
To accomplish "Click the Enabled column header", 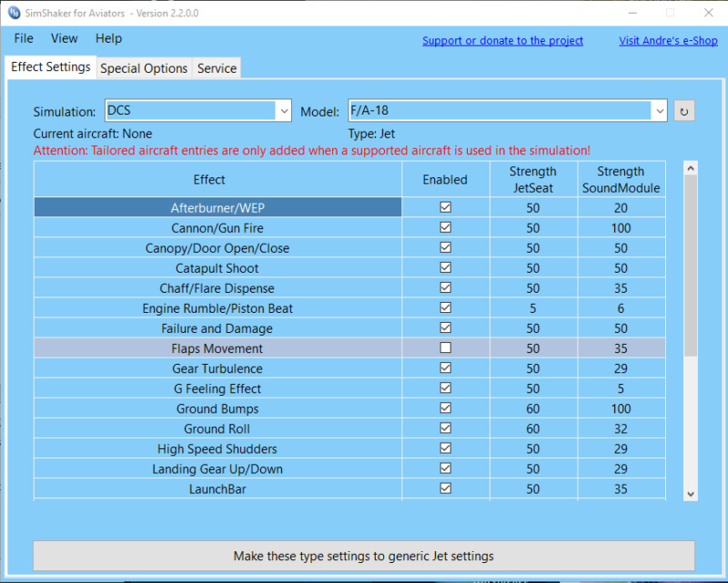I will pyautogui.click(x=445, y=179).
